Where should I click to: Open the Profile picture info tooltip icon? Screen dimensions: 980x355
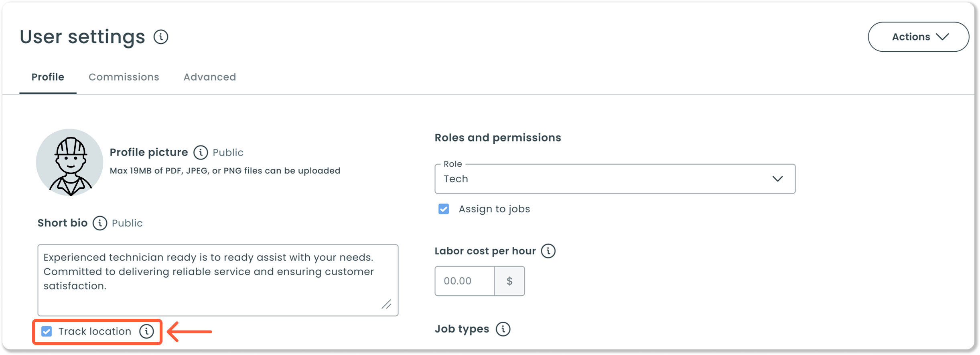click(201, 152)
